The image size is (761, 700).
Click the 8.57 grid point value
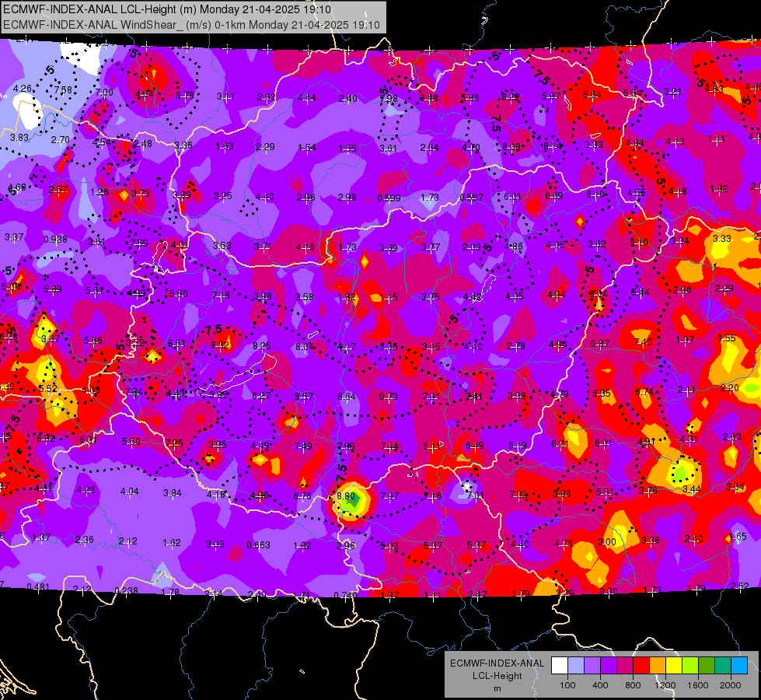(x=304, y=397)
